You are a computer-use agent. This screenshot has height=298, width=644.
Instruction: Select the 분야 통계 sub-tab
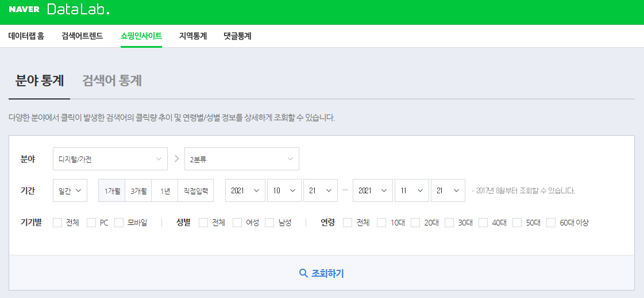[40, 81]
